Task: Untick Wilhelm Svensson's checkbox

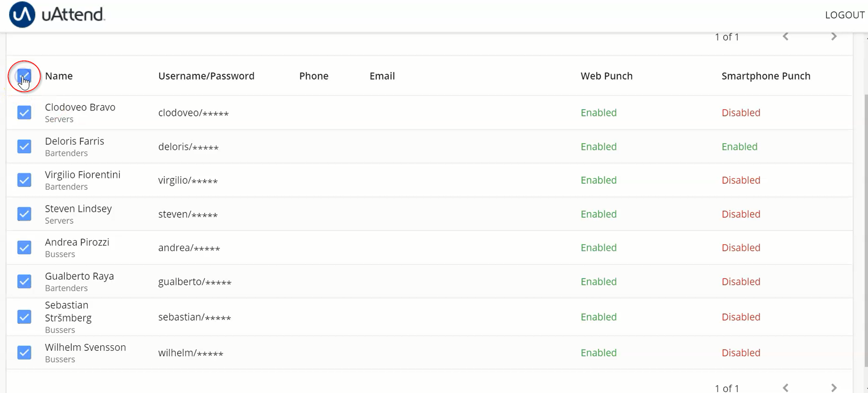Action: 24,353
